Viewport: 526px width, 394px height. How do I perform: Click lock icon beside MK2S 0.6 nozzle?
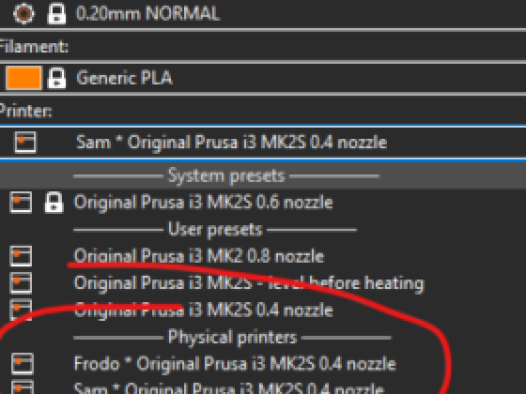click(x=54, y=202)
